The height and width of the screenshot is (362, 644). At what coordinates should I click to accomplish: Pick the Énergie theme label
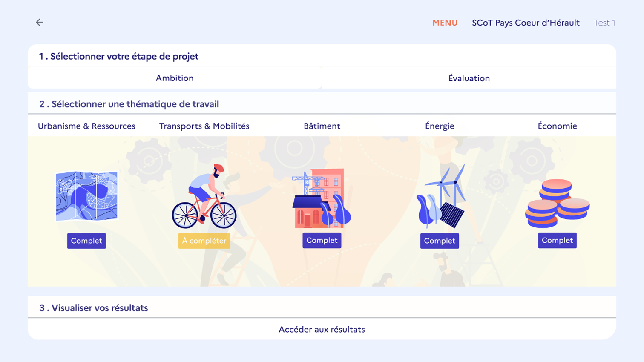[440, 126]
